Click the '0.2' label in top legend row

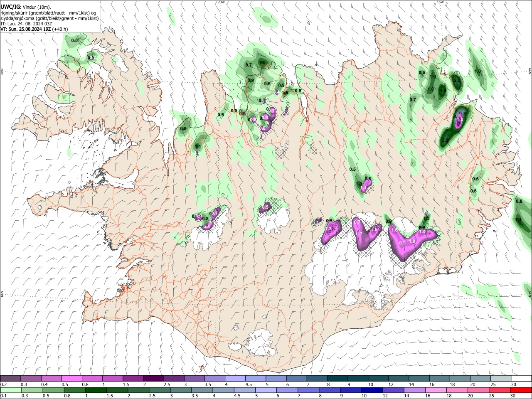click(x=4, y=384)
